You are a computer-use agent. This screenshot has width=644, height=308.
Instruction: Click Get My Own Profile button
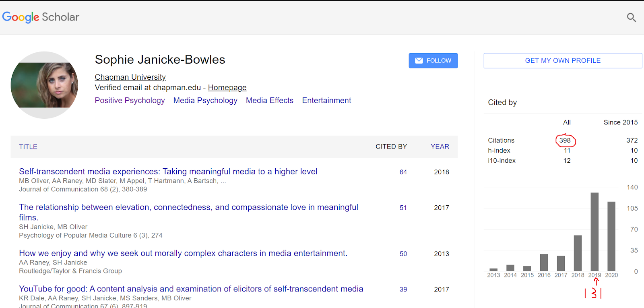click(562, 61)
